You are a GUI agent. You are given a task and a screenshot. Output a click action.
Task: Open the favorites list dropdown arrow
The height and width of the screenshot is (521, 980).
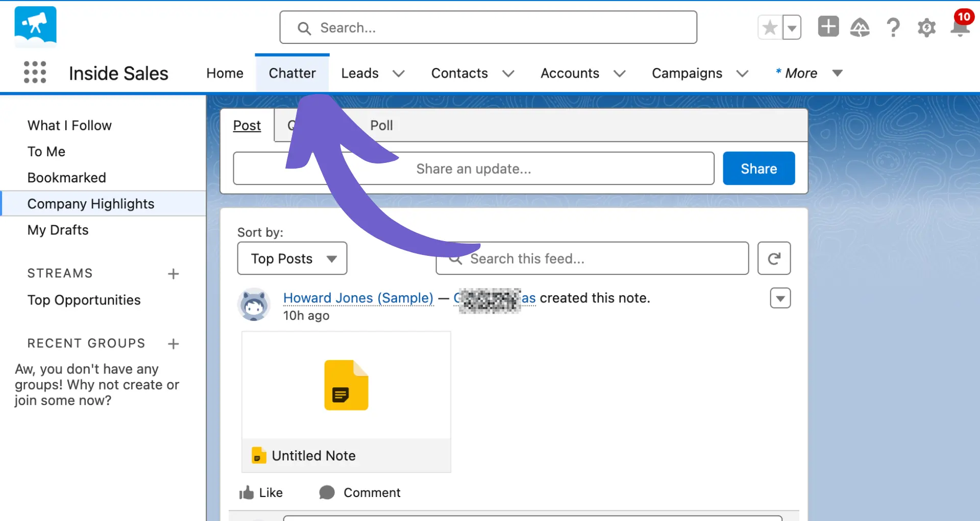coord(792,28)
